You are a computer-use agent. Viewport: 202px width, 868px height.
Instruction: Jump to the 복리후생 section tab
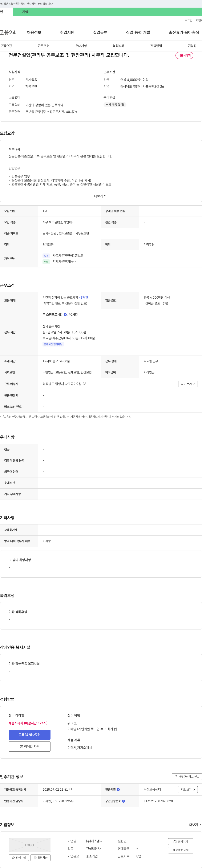(119, 46)
